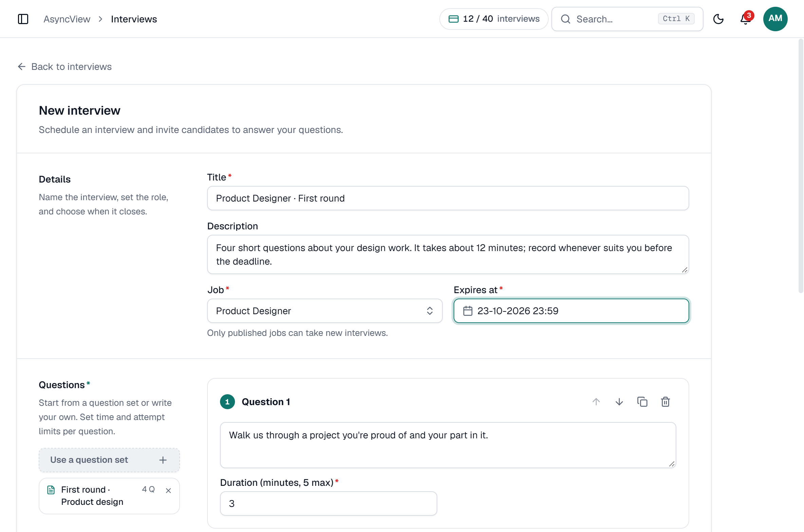
Task: Remove the First round · Product design set
Action: point(168,491)
